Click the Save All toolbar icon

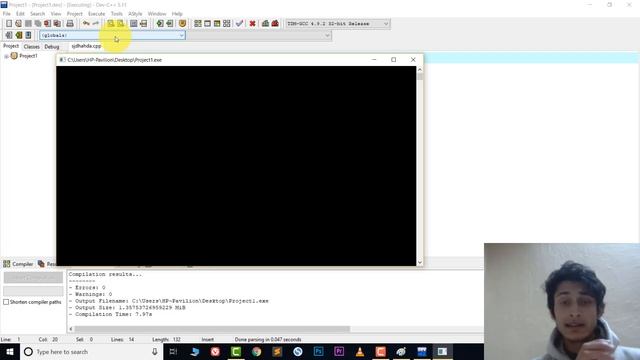coord(38,24)
